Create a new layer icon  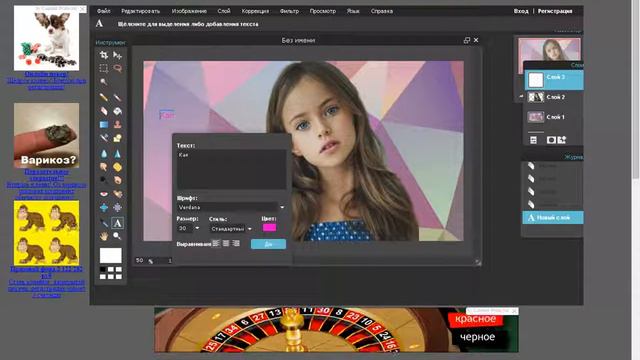click(x=562, y=140)
